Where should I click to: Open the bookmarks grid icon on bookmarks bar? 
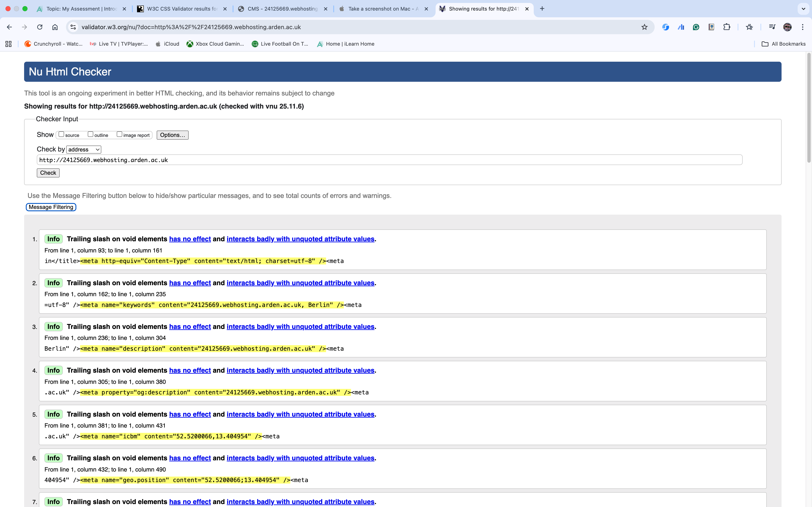click(x=8, y=44)
